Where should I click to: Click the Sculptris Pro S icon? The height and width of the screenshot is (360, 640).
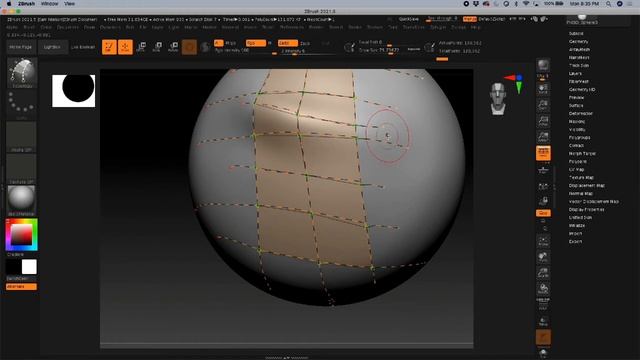tap(205, 47)
